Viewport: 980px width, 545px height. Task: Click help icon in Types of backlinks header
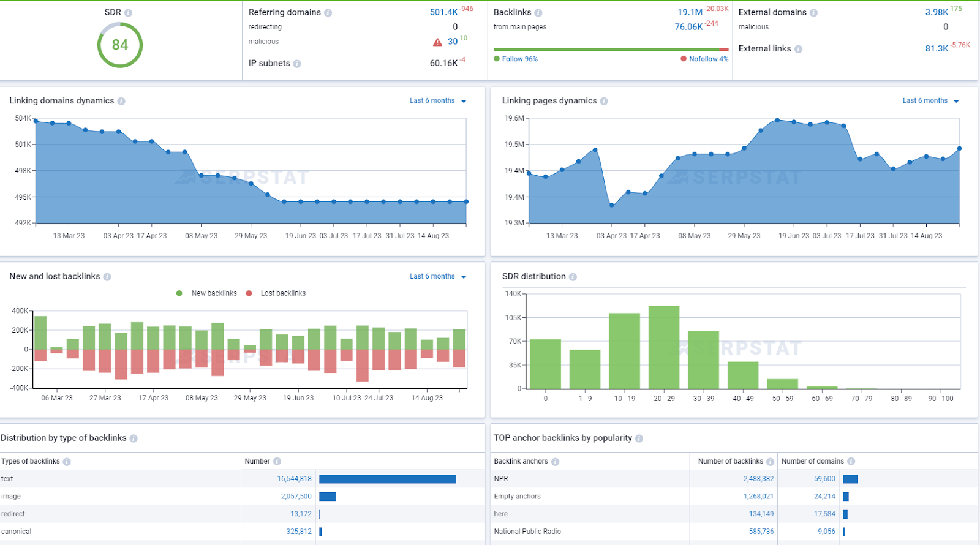coord(67,462)
